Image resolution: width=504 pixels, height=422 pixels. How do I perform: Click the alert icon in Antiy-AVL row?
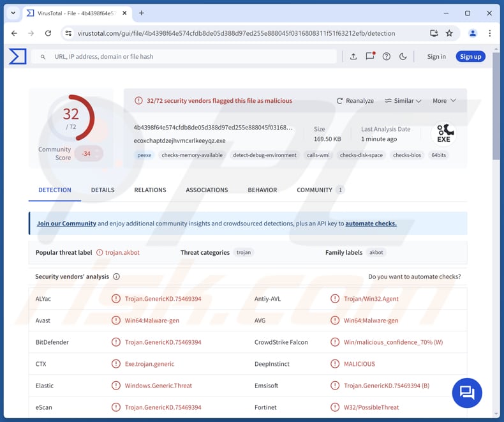coord(335,299)
